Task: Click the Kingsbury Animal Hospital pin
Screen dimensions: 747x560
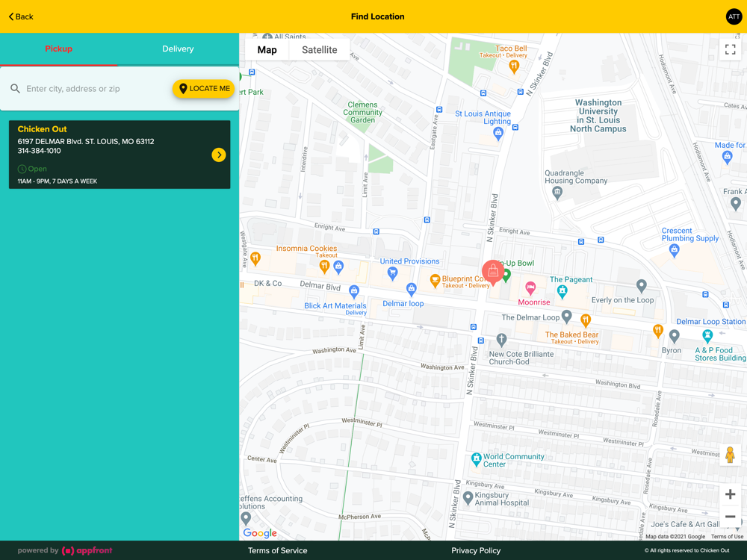Action: 468,499
